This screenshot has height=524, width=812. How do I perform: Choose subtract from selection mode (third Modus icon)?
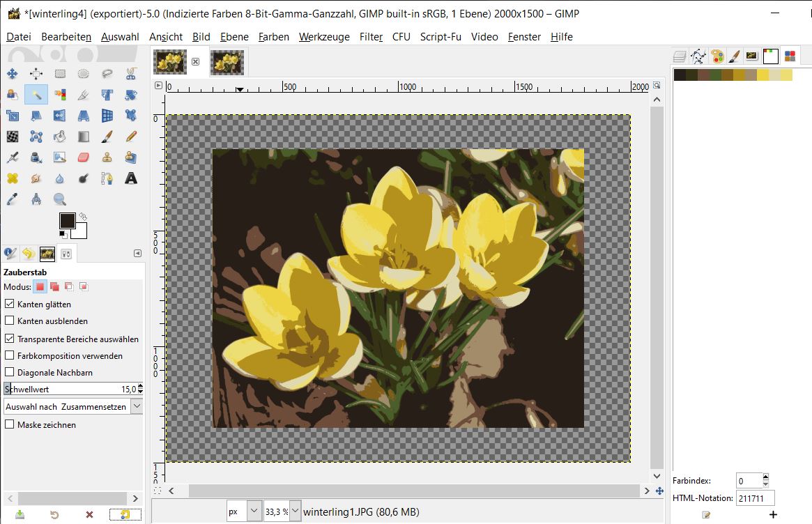[69, 286]
